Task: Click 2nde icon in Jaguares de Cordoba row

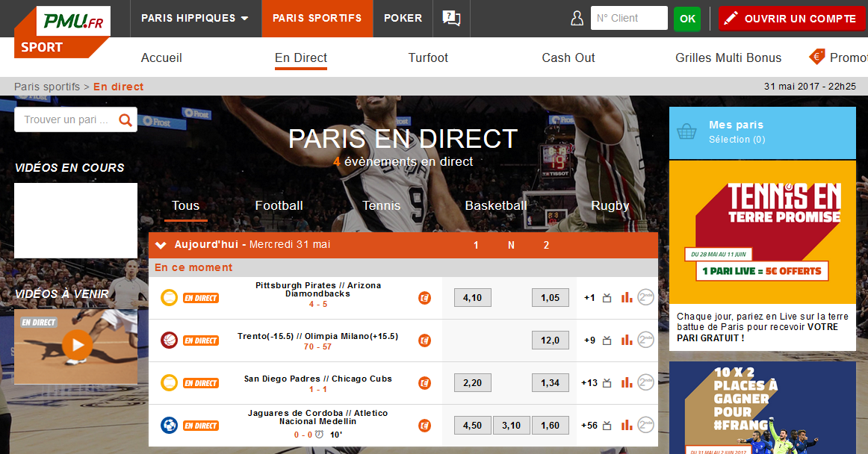Action: pos(645,425)
